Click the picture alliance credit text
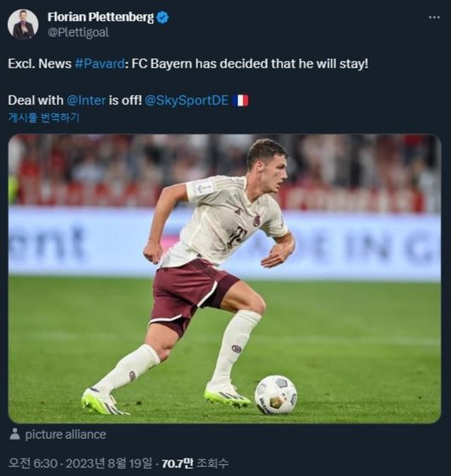The width and height of the screenshot is (451, 476). pos(66,434)
